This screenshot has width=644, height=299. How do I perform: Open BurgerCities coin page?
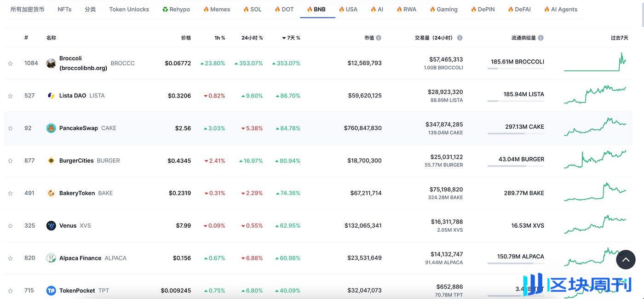tap(76, 161)
